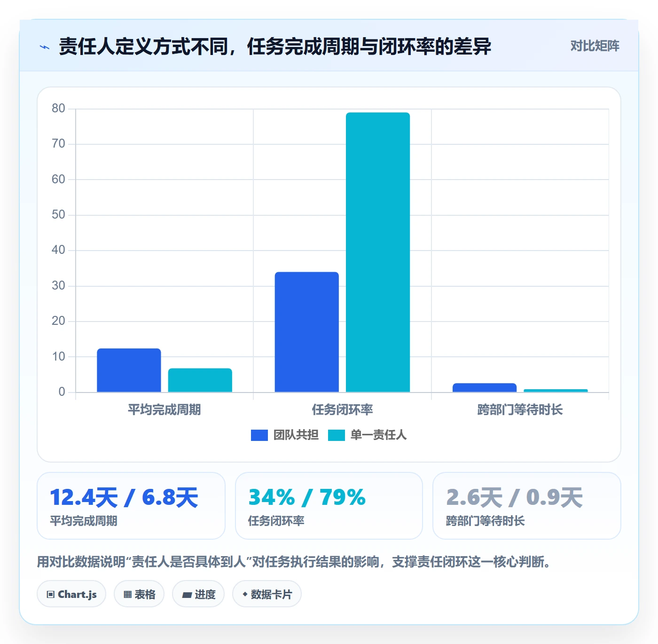Viewport: 658px width, 644px height.
Task: Click the title 责任人定义方式不同 heading
Action: point(275,47)
